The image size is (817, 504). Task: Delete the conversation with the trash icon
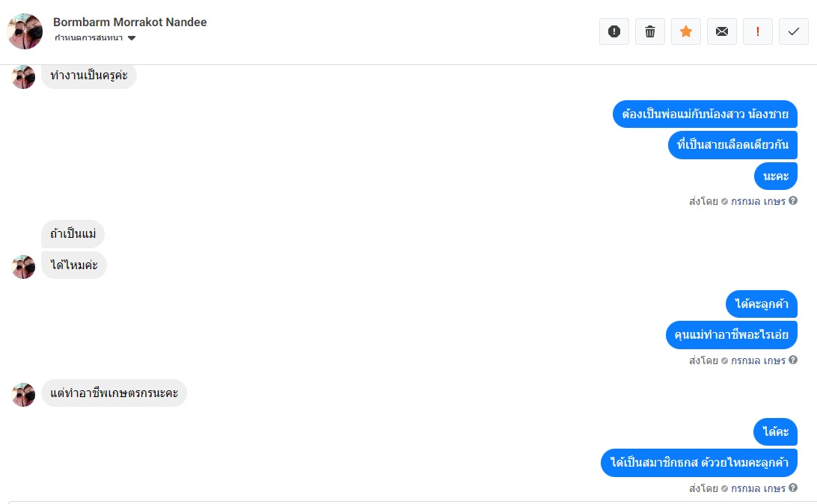click(649, 31)
